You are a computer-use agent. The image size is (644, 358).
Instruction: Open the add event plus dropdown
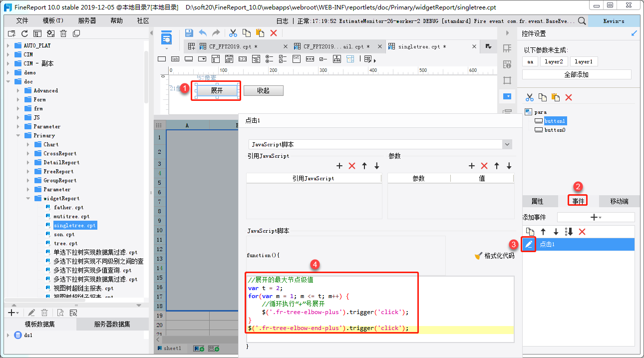tap(596, 217)
